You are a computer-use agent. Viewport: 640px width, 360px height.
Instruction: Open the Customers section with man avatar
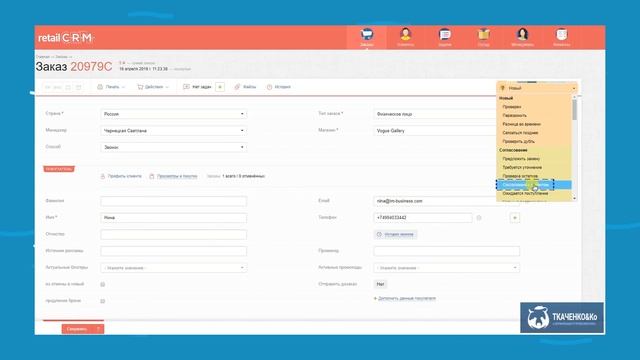pyautogui.click(x=405, y=38)
